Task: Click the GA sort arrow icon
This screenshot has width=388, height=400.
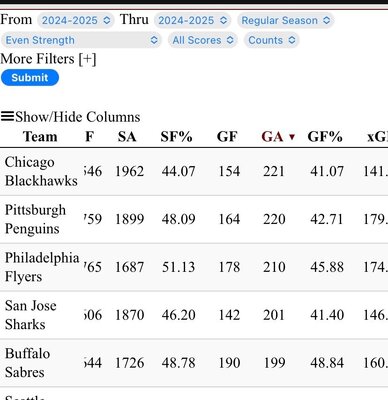Action: click(x=292, y=137)
